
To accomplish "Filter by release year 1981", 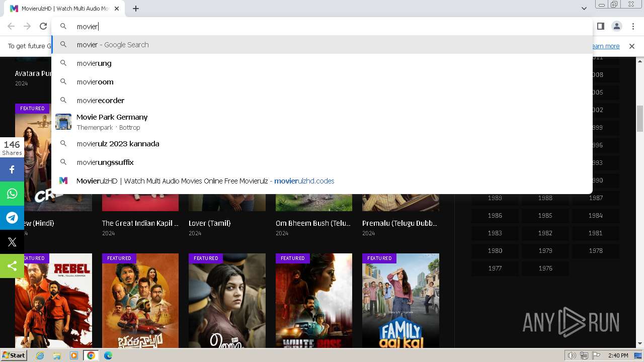I will 596,233.
